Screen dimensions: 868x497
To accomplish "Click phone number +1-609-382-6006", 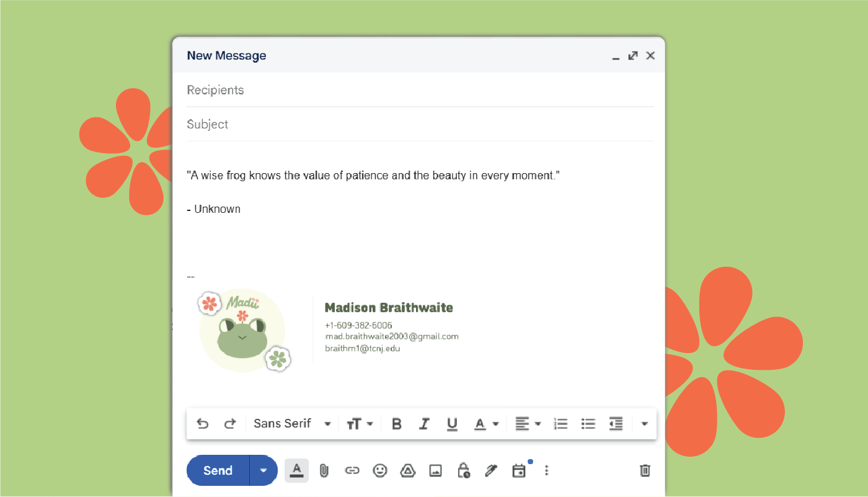I will (358, 325).
